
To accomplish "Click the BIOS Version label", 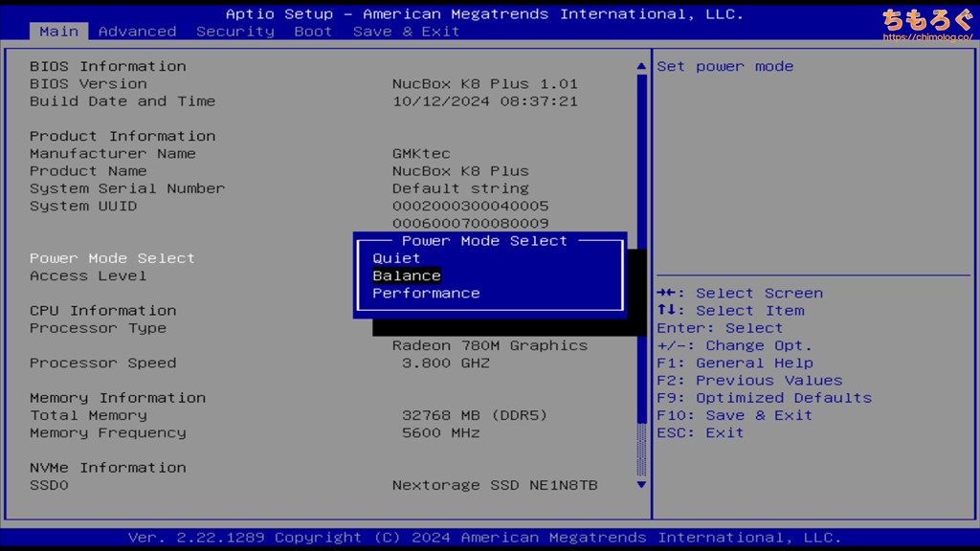I will click(88, 84).
